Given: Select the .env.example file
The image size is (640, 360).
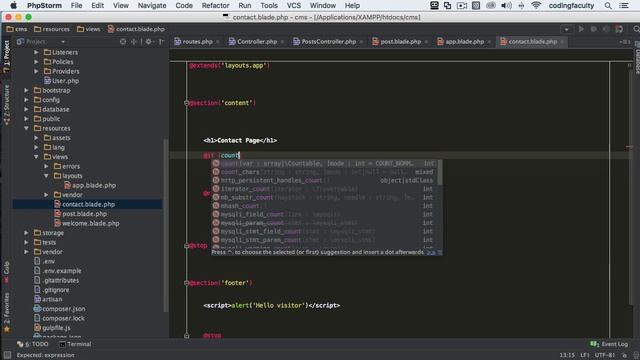Looking at the screenshot, I should point(58,271).
